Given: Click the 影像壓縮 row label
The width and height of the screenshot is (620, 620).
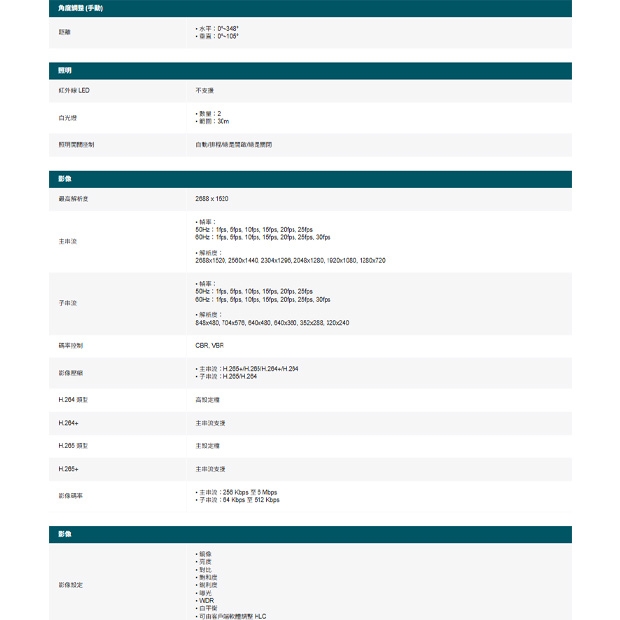Looking at the screenshot, I should coord(70,372).
